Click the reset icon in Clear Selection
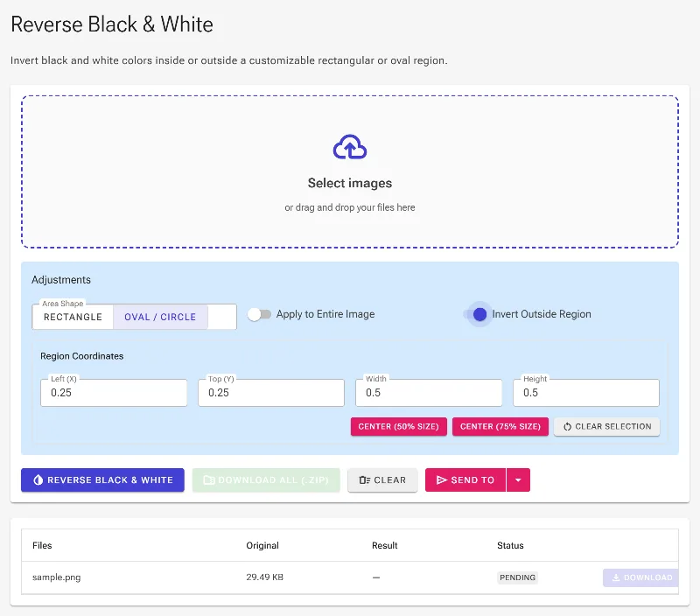This screenshot has height=616, width=700. pos(567,427)
